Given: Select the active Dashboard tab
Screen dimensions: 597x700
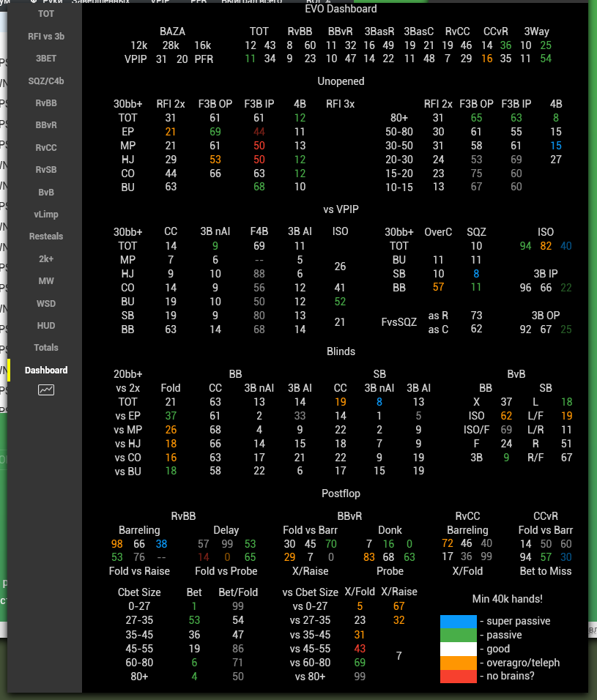Looking at the screenshot, I should [x=46, y=370].
